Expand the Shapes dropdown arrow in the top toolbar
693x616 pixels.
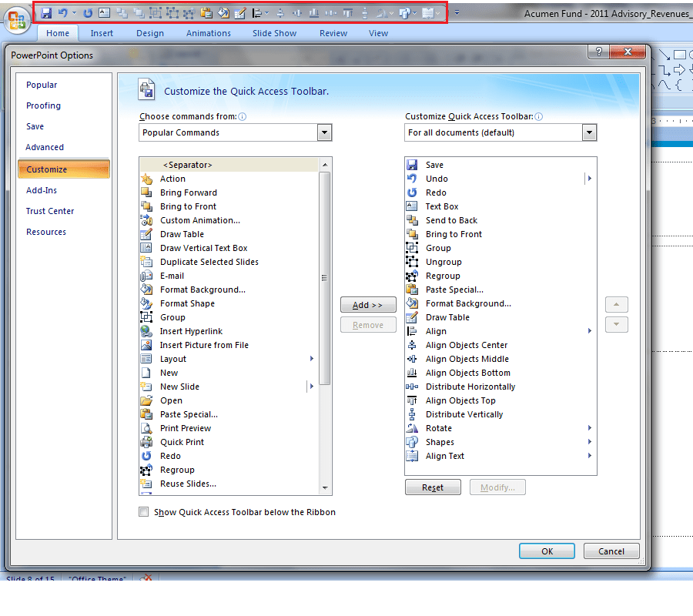414,13
